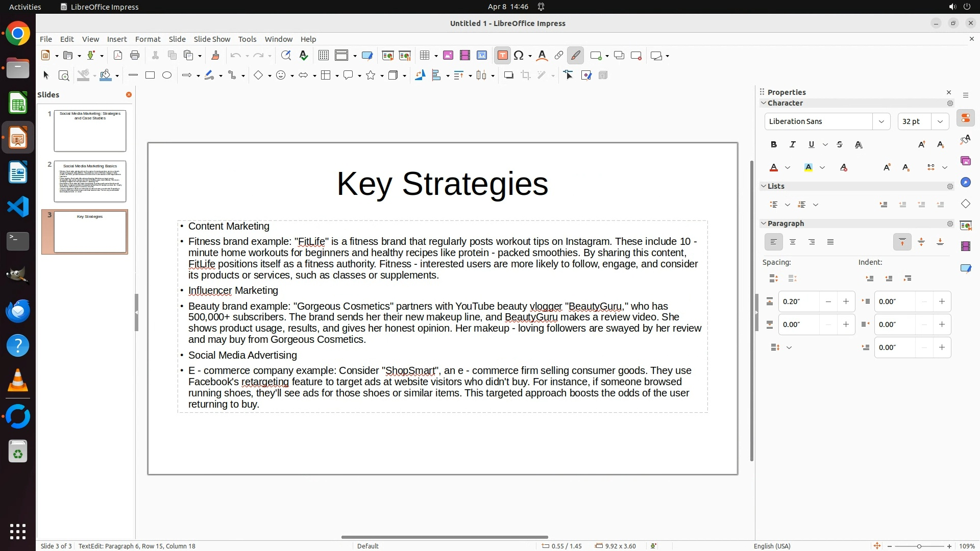Image resolution: width=980 pixels, height=551 pixels.
Task: Click the Insert Text Box icon
Action: (x=502, y=56)
